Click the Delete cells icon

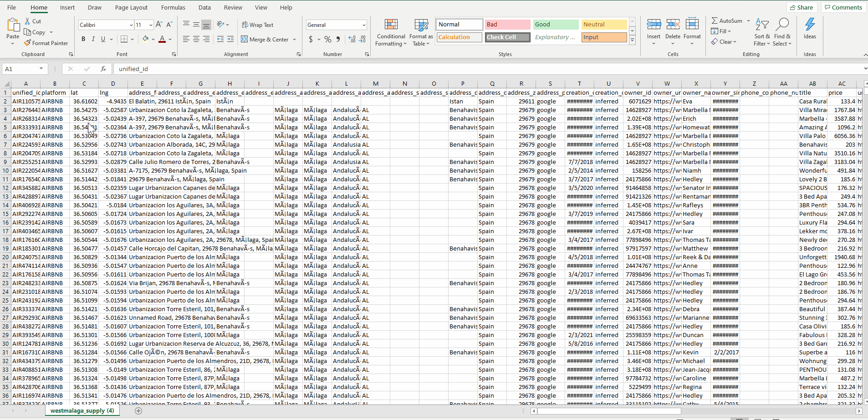[673, 24]
